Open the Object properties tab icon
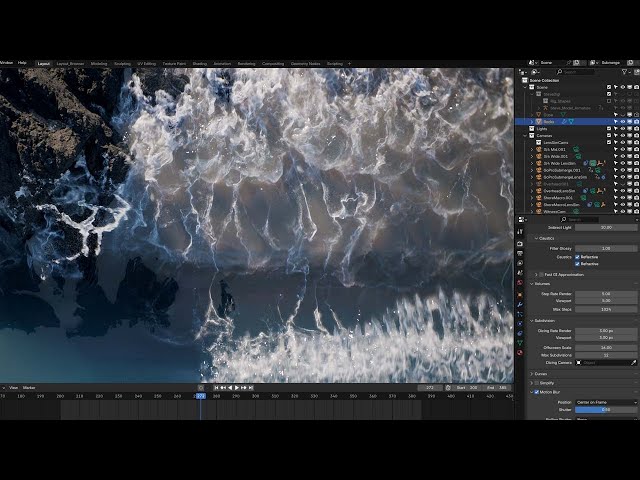640x480 pixels. point(520,294)
